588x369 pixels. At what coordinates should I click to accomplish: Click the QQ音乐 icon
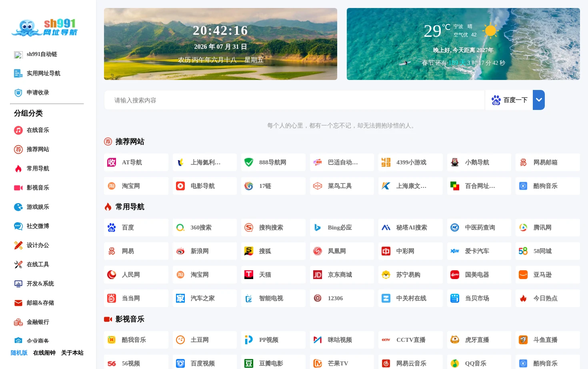[x=455, y=363]
